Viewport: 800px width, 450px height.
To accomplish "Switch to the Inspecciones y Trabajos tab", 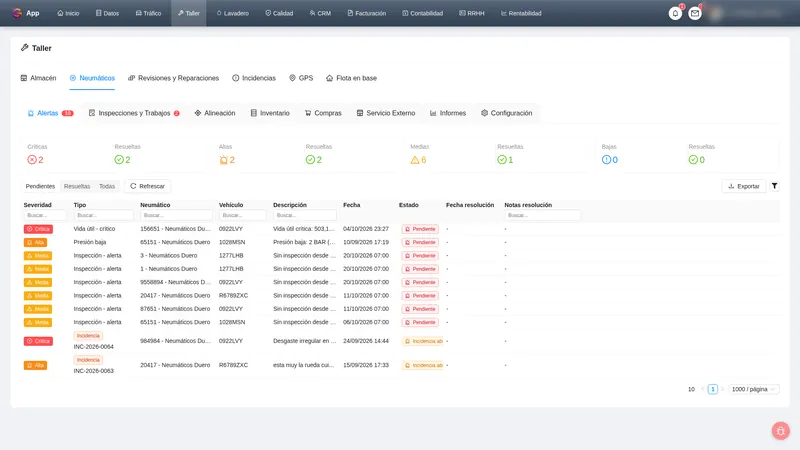I will click(134, 113).
